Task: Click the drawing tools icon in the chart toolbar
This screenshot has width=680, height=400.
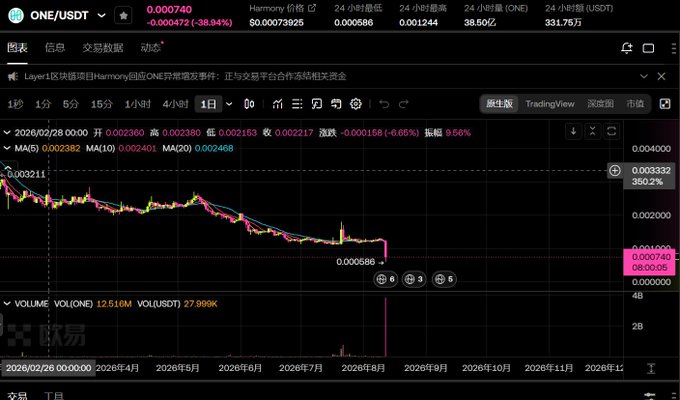Action: pos(317,104)
